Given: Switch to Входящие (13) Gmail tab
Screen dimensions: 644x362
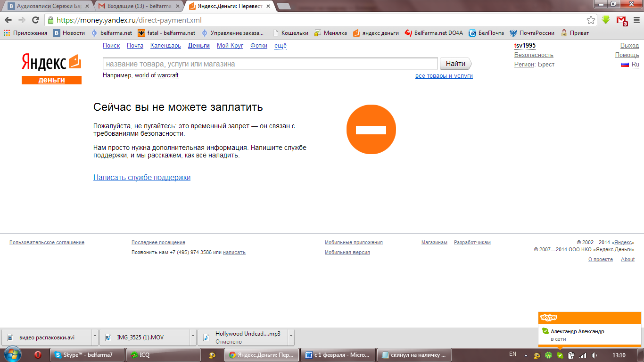Looking at the screenshot, I should pyautogui.click(x=139, y=7).
